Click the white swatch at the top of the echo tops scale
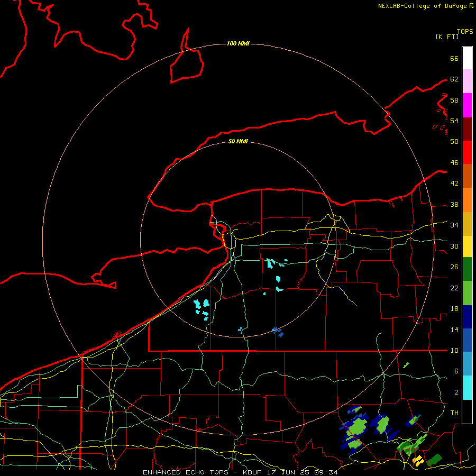 pos(467,58)
